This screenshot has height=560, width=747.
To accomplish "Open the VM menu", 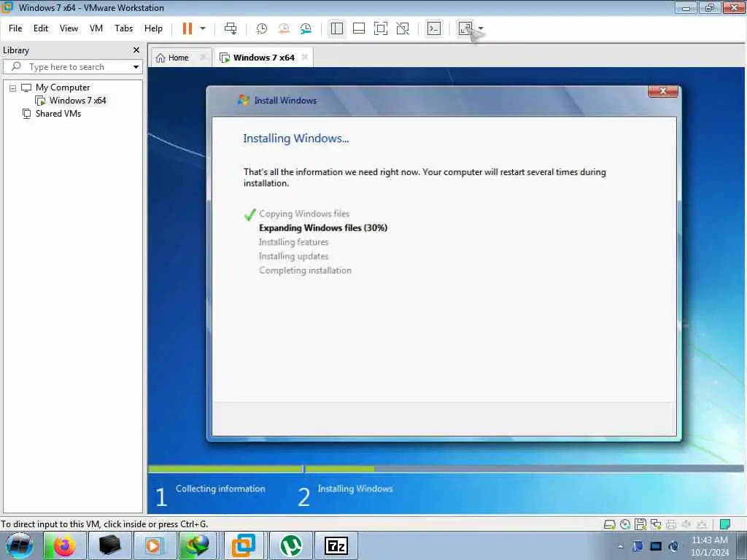I will tap(96, 28).
